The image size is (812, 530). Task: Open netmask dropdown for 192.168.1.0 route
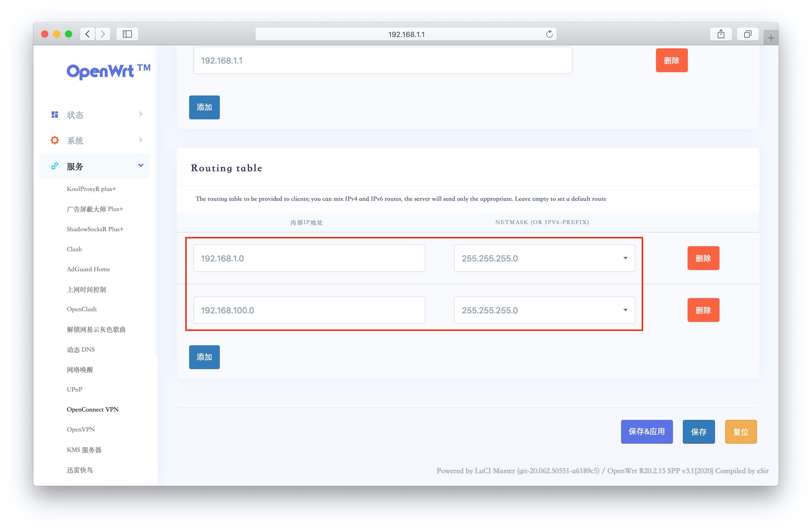pos(544,258)
